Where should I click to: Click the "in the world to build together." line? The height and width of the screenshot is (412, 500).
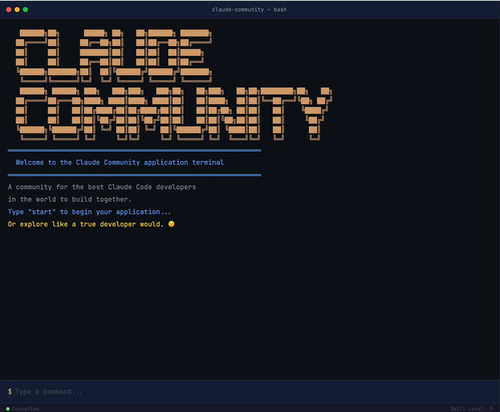[x=70, y=199]
